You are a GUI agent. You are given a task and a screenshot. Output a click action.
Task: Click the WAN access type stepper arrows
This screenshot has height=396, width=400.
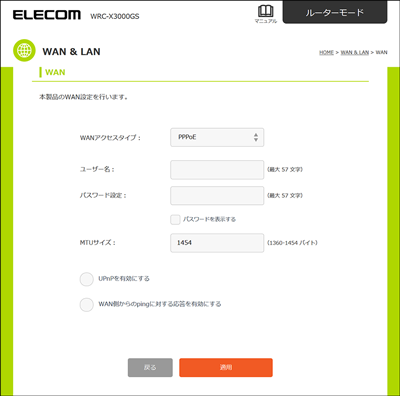tap(256, 137)
